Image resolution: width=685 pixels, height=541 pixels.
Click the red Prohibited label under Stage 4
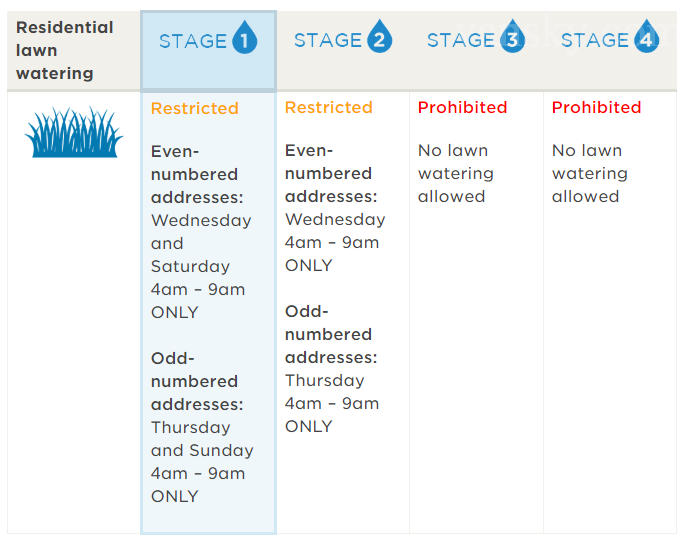coord(597,107)
